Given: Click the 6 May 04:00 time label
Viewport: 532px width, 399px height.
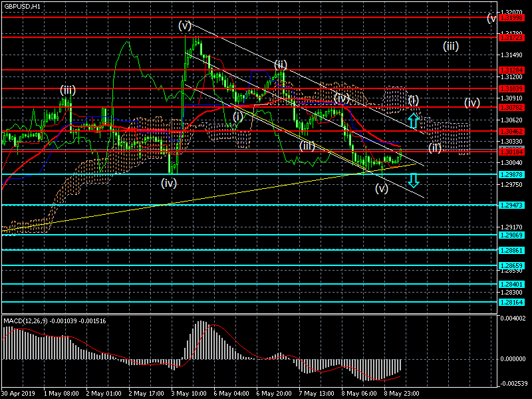Looking at the screenshot, I should click(231, 394).
